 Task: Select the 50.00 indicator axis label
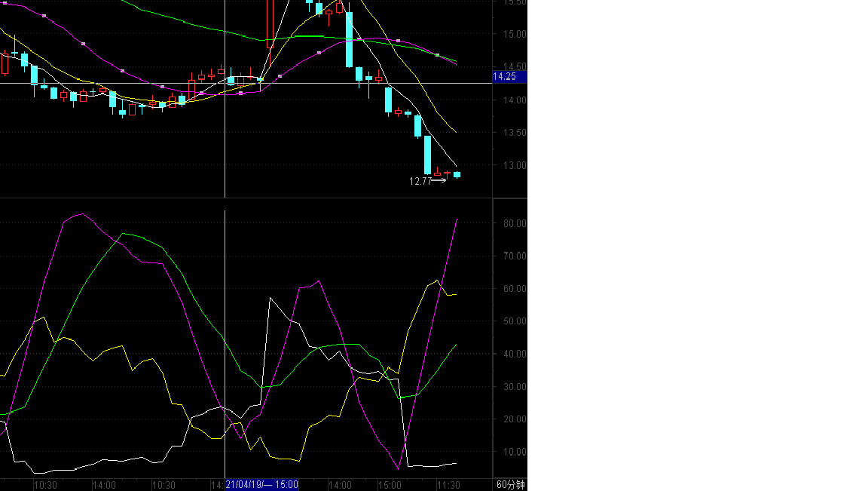(515, 321)
